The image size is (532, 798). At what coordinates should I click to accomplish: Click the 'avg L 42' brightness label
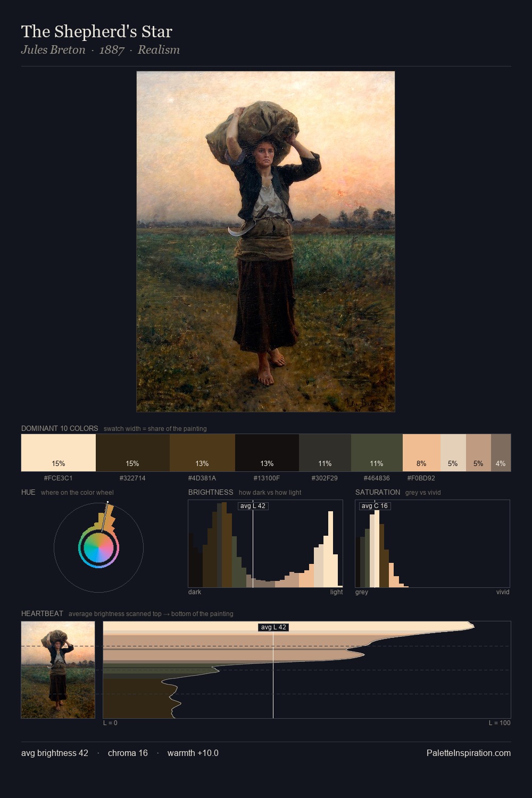[x=253, y=506]
